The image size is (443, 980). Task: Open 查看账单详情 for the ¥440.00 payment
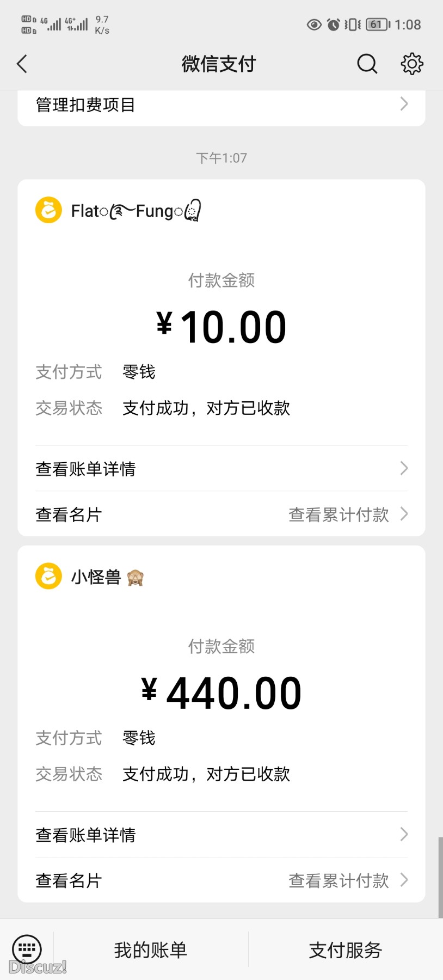(221, 835)
